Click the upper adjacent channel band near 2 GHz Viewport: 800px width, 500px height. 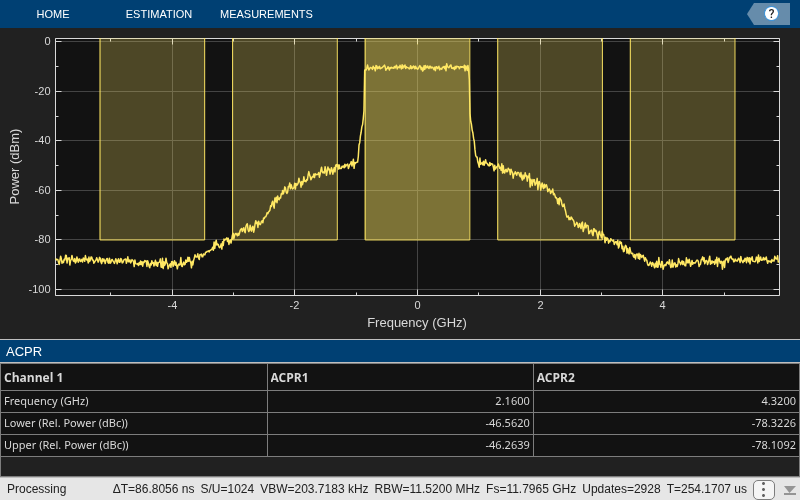point(549,139)
